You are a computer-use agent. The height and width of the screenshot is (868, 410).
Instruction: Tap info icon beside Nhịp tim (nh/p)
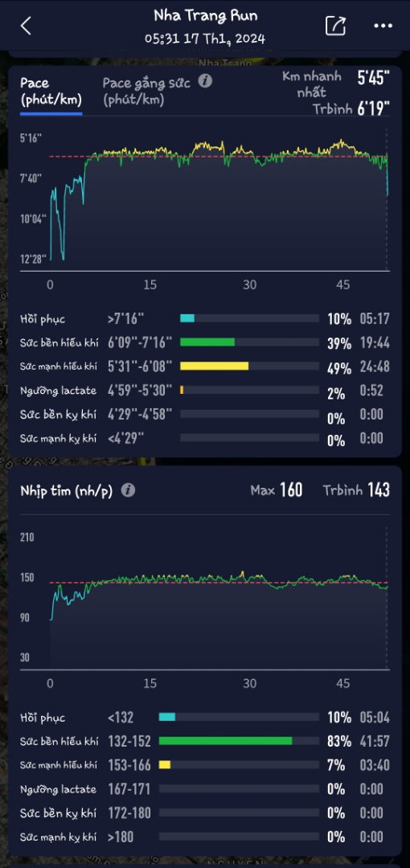(128, 490)
